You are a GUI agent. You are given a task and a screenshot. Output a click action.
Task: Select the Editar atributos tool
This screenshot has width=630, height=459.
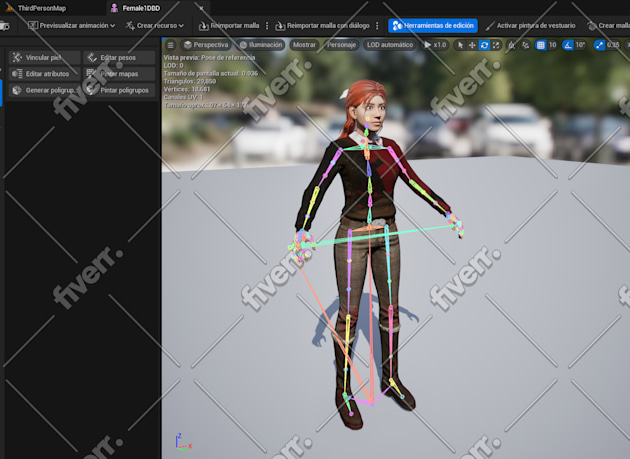coord(44,74)
